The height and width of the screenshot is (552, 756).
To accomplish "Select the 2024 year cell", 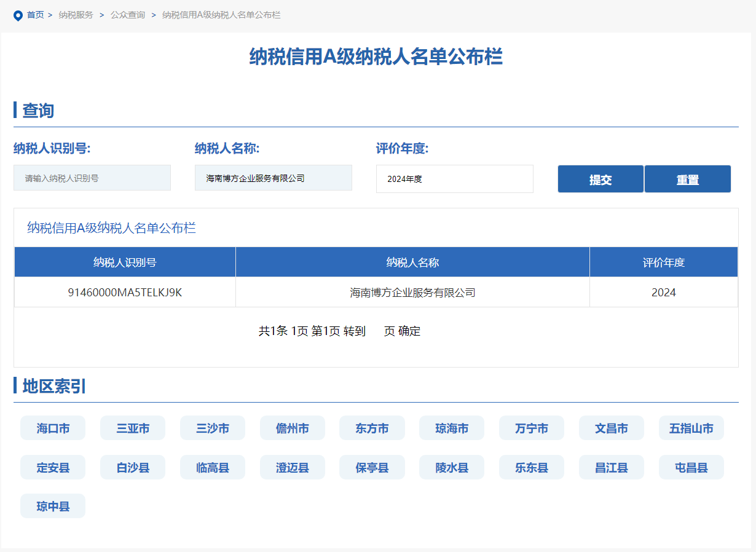I will coord(664,293).
